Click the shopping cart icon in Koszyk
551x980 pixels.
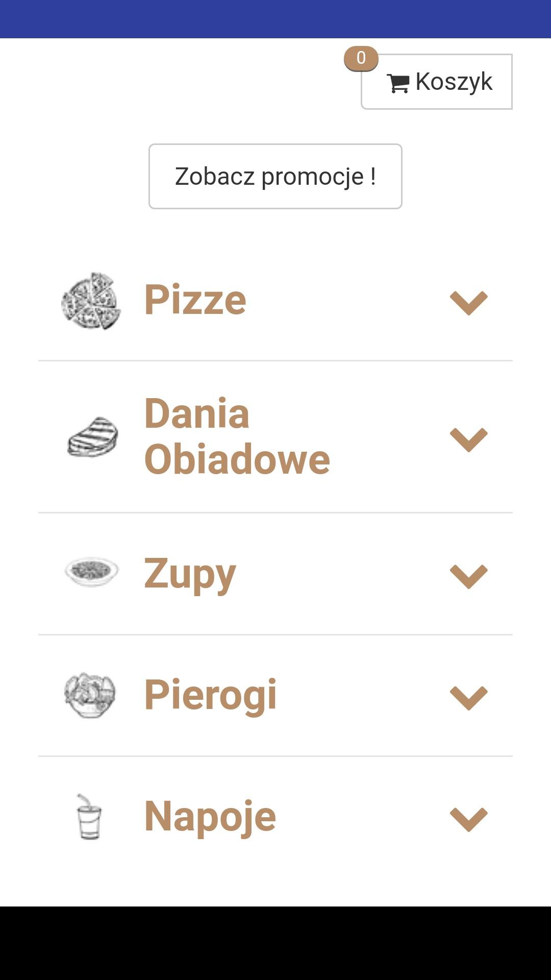(398, 83)
